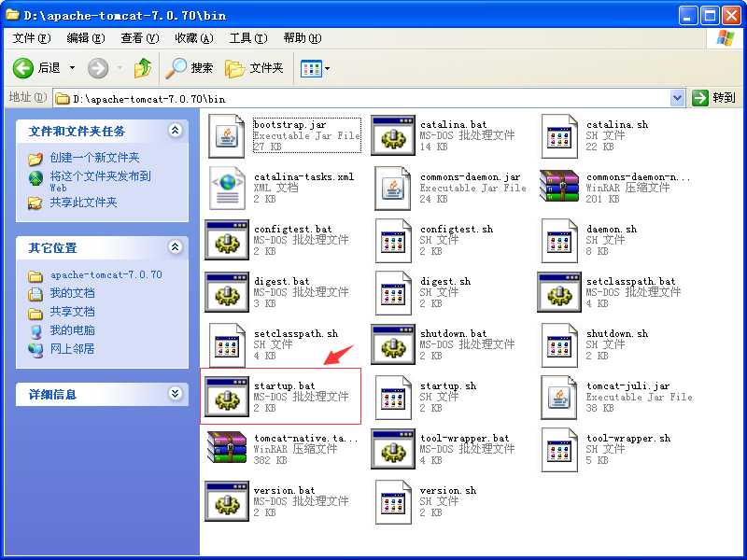The width and height of the screenshot is (747, 560).
Task: Click 创建一个新文件夹 link
Action: pos(95,158)
